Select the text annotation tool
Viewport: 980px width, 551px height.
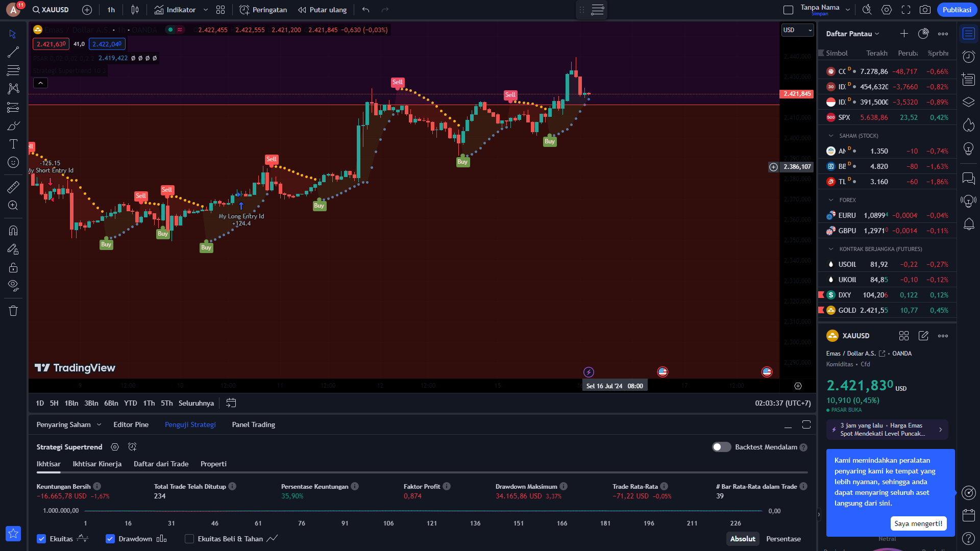pos(13,144)
